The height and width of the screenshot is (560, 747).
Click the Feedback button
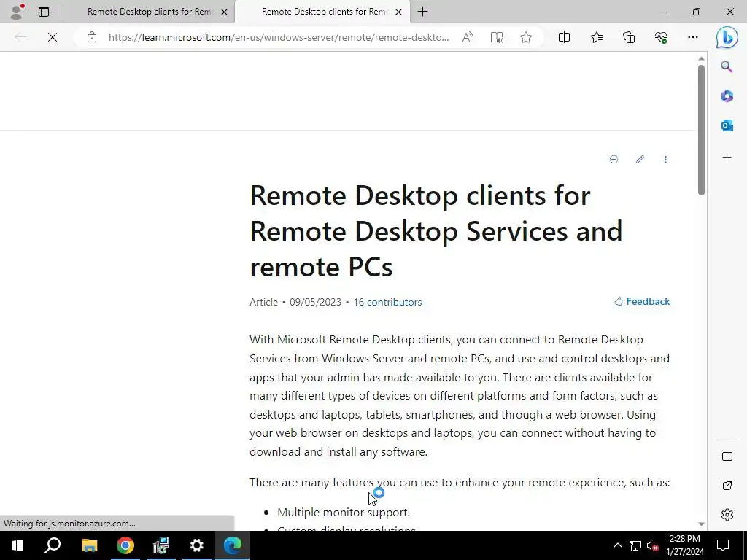642,301
